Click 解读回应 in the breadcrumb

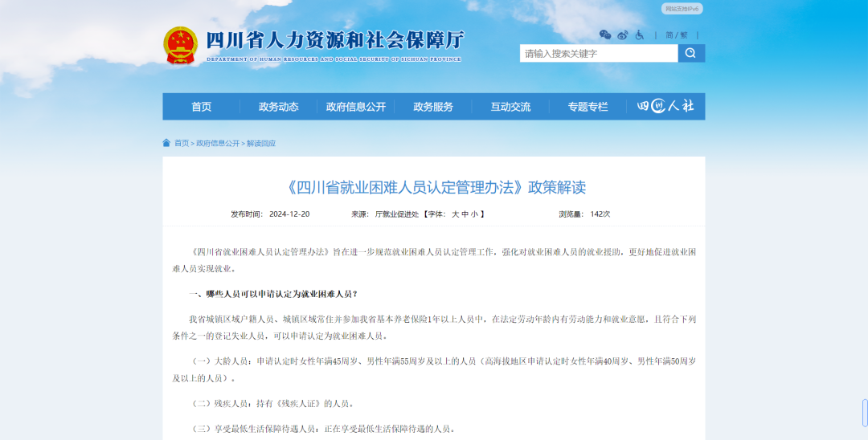click(261, 143)
